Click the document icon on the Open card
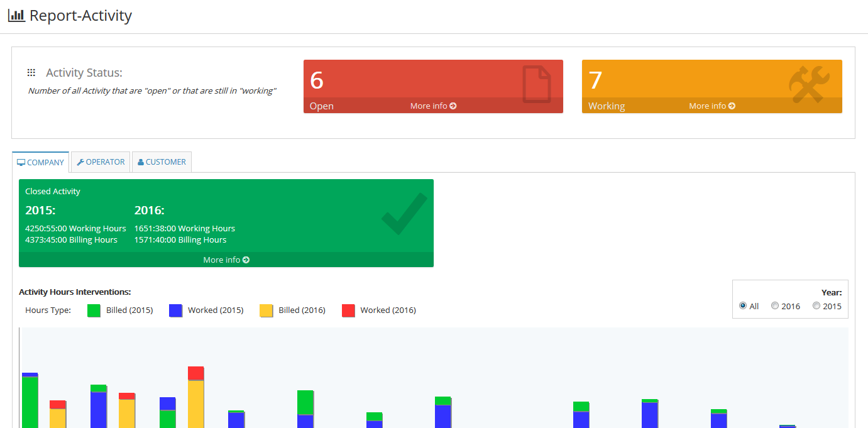Screen dimensions: 868x428 click(x=537, y=83)
